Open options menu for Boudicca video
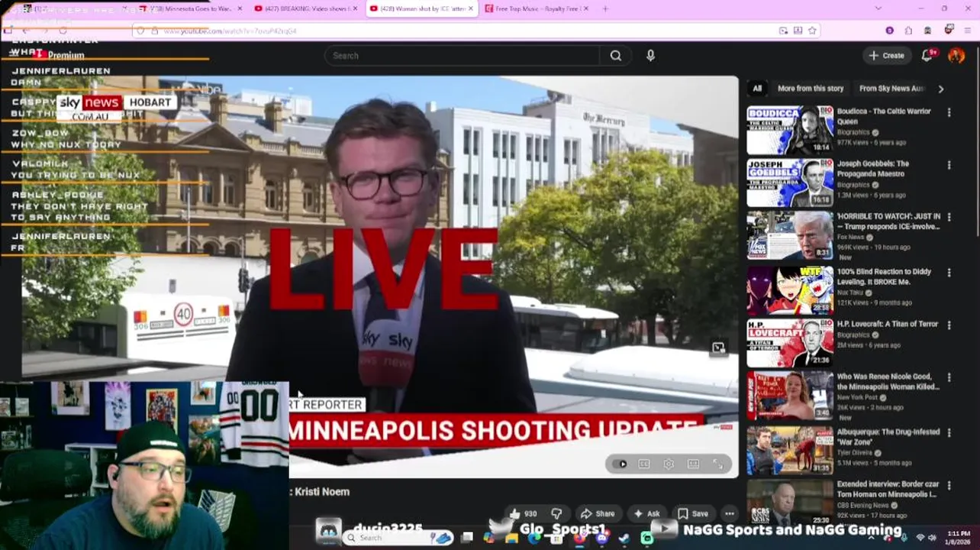Screen dimensions: 980x550 point(949,112)
